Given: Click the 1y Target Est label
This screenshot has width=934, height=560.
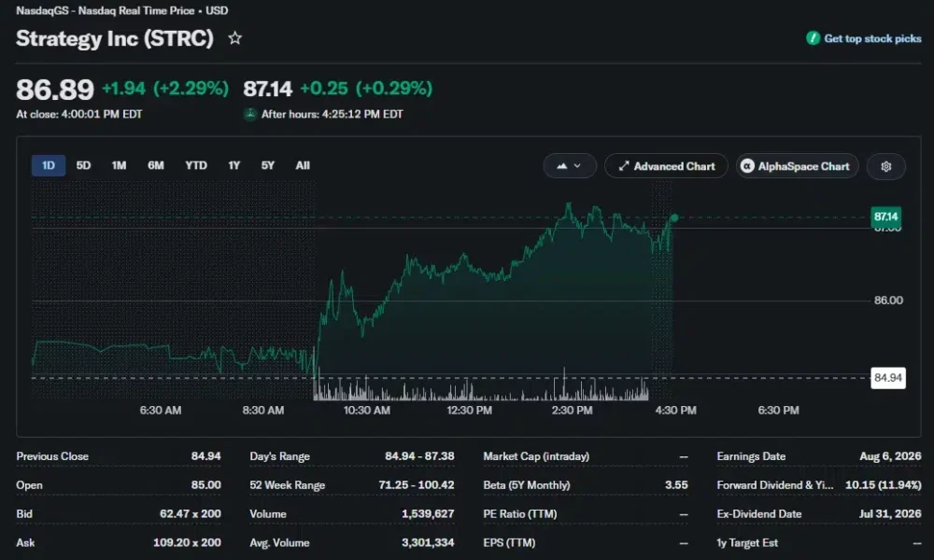Looking at the screenshot, I should pyautogui.click(x=747, y=543).
